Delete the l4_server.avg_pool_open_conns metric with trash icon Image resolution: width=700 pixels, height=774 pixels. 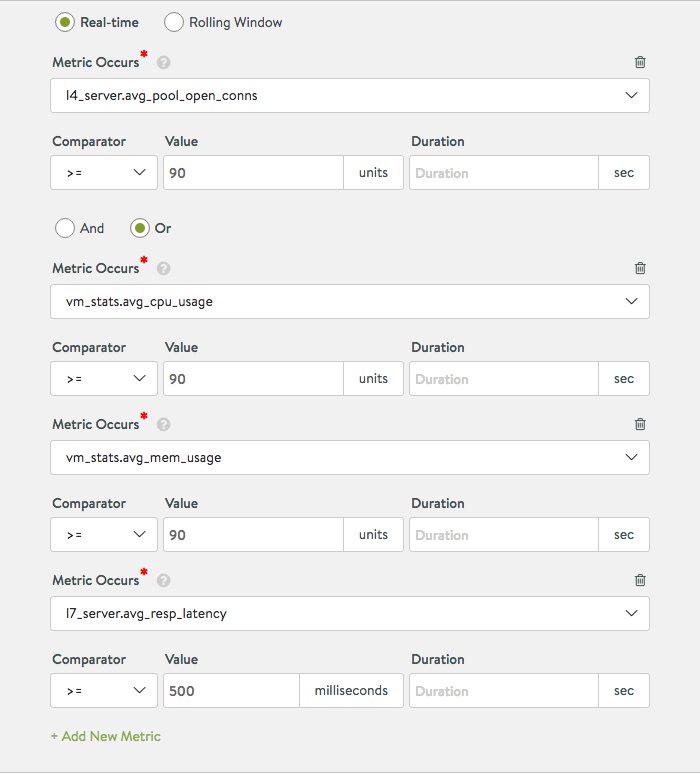click(x=640, y=62)
